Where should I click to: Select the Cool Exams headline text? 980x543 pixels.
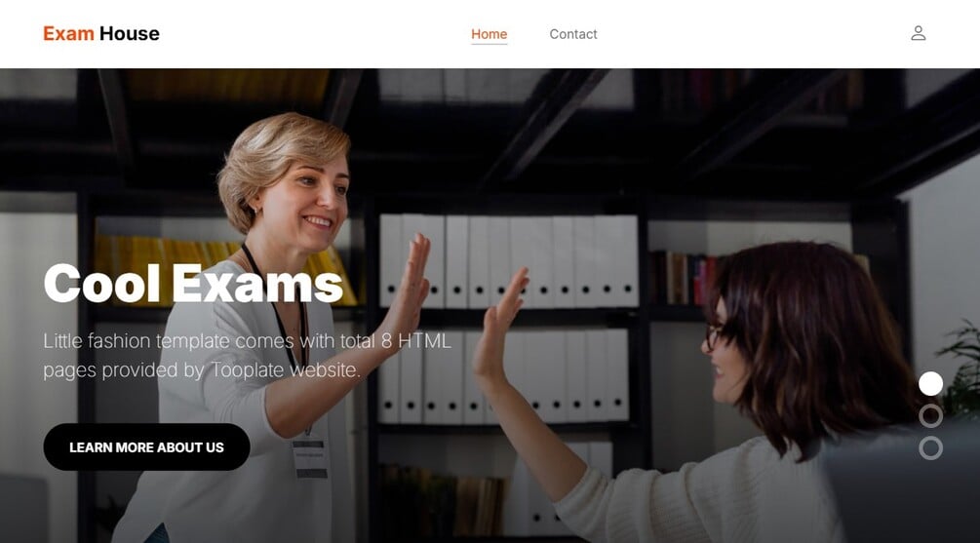[x=194, y=283]
